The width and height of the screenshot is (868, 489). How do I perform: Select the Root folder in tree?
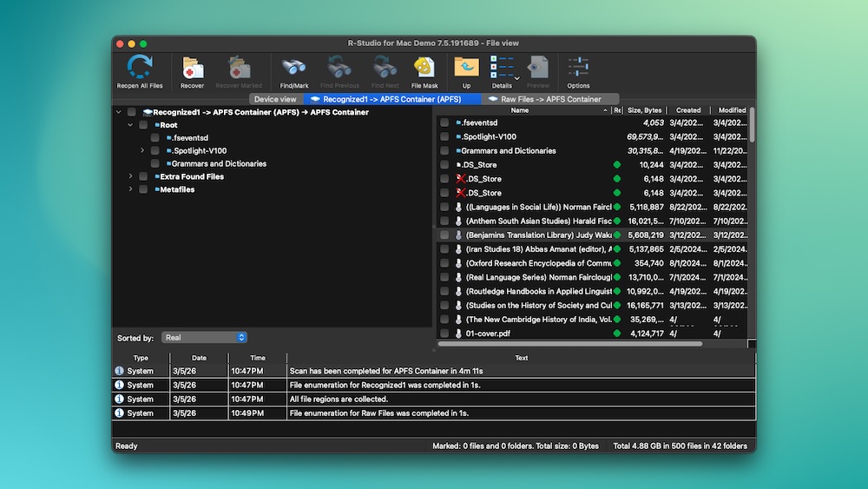(168, 125)
